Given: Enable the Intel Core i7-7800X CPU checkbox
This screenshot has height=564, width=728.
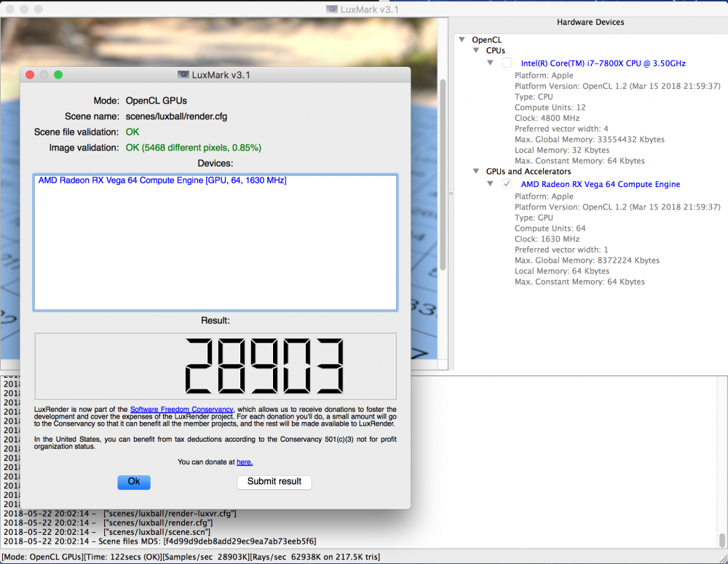Looking at the screenshot, I should coord(507,63).
